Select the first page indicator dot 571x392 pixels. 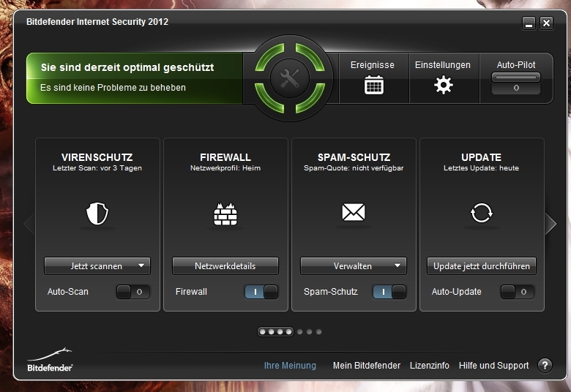point(262,331)
